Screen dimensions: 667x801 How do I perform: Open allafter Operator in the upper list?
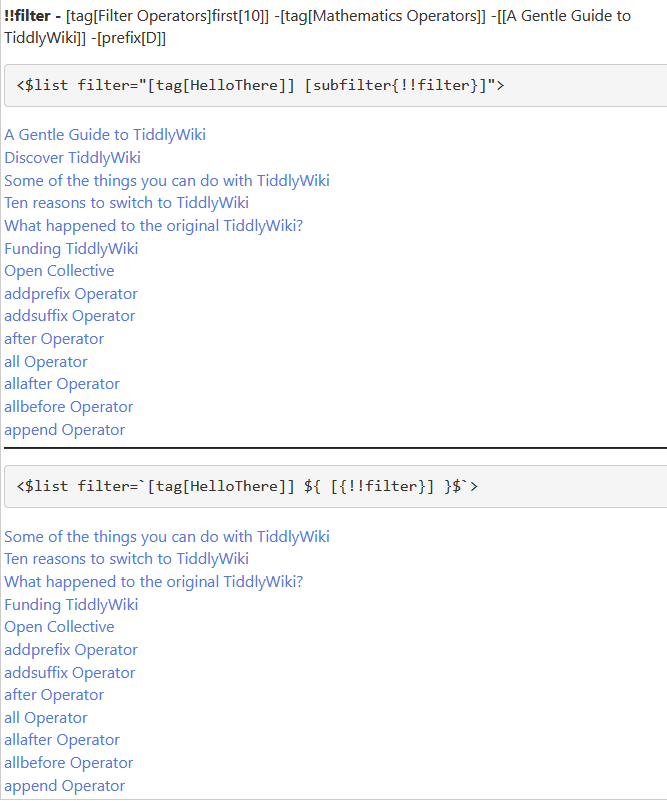click(62, 384)
